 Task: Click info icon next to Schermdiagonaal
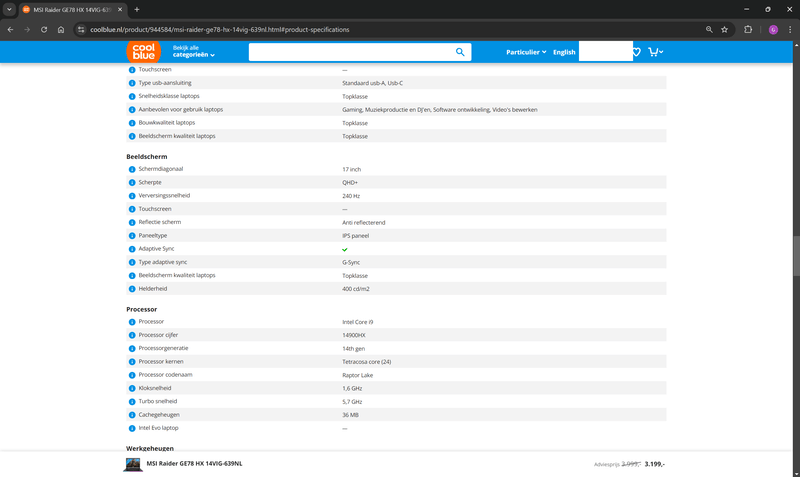pyautogui.click(x=132, y=169)
